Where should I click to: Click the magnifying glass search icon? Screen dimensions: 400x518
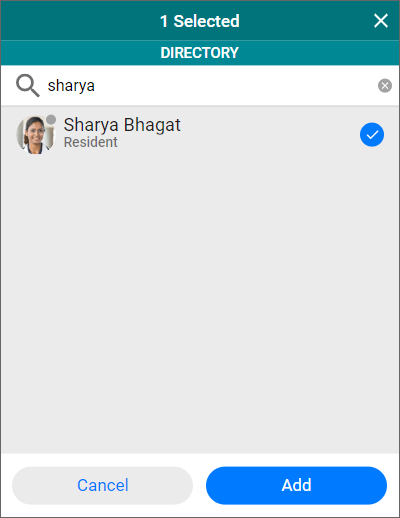[x=28, y=86]
